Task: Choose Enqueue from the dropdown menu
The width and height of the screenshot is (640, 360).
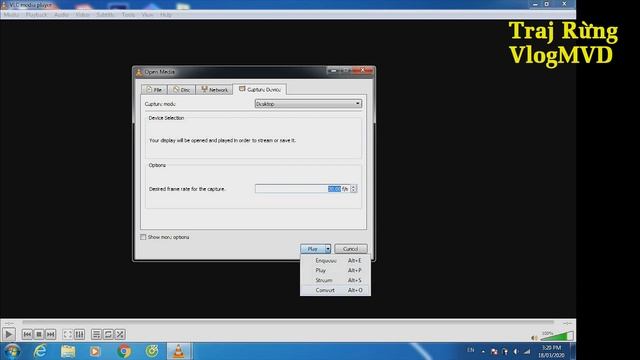Action: 336,260
